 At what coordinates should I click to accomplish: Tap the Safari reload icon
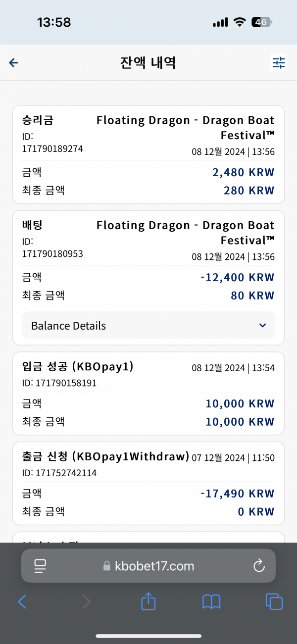[259, 566]
